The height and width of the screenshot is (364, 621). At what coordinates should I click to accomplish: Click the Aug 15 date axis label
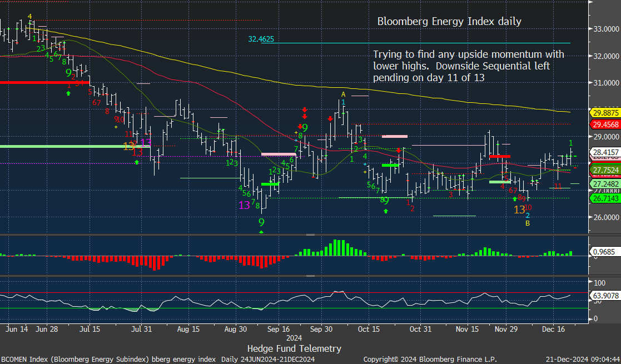tap(188, 329)
